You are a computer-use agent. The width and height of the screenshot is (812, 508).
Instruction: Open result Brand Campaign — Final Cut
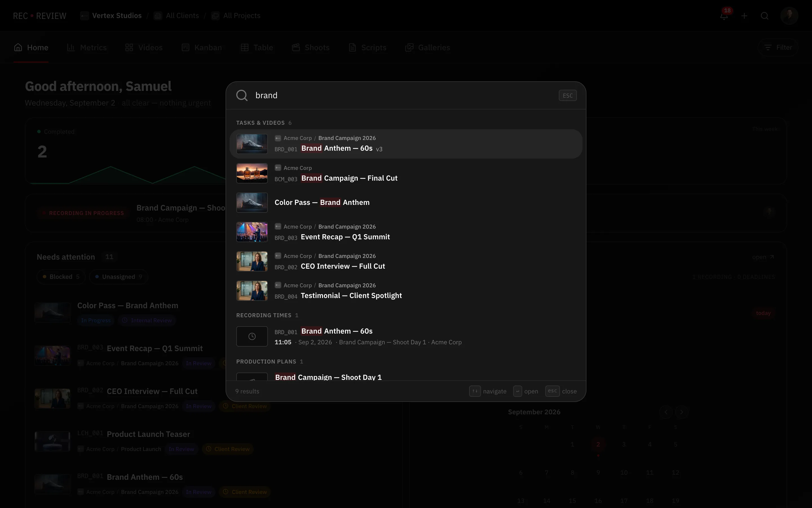(x=406, y=173)
